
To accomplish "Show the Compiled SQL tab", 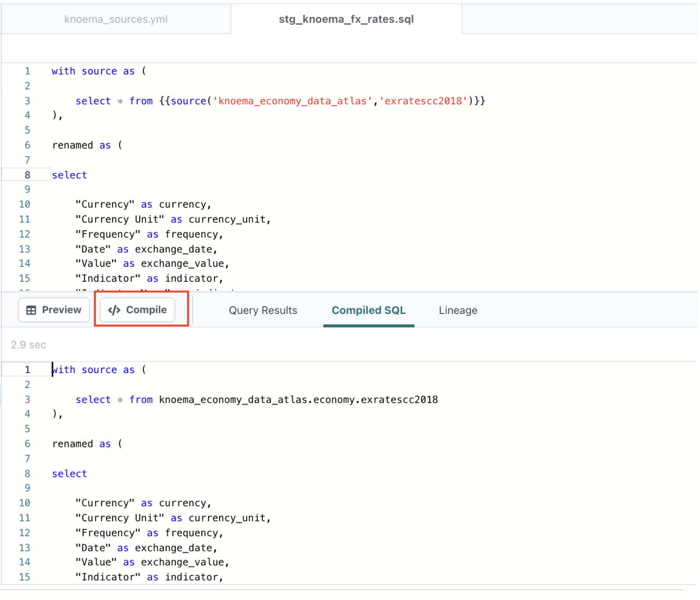I will point(368,310).
